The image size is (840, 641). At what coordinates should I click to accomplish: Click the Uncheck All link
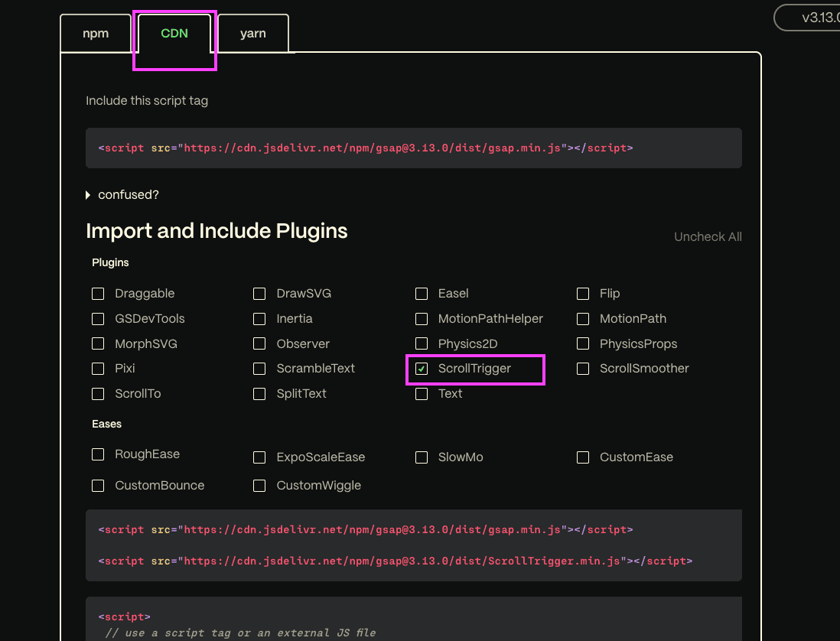click(x=707, y=237)
